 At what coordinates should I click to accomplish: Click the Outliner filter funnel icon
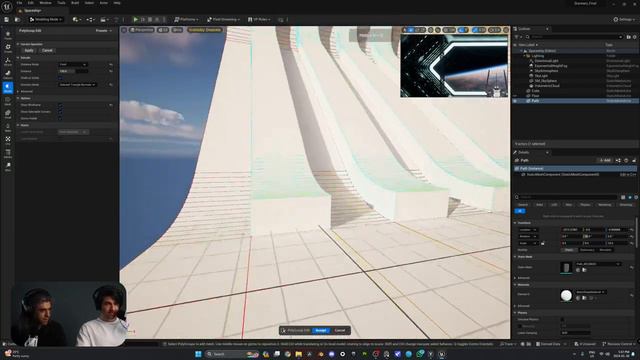[517, 37]
